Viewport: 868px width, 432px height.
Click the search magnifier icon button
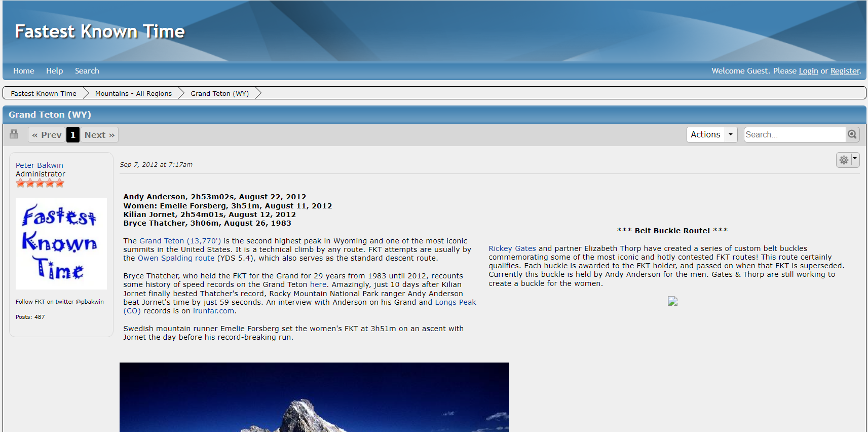[852, 134]
